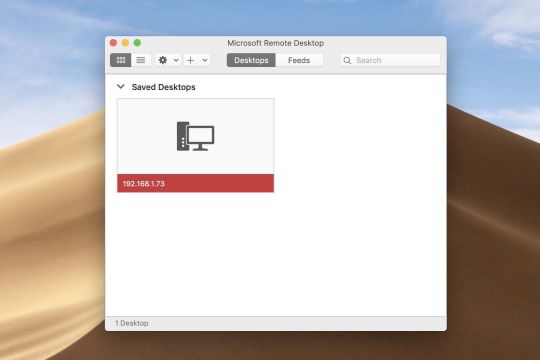Viewport: 540px width, 360px height.
Task: Switch to list view layout
Action: coord(141,60)
